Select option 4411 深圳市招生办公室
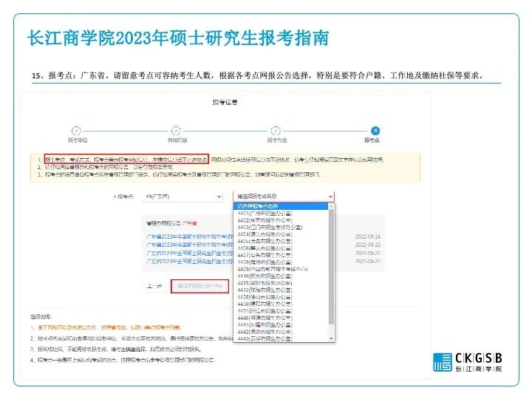532x399 pixels. [x=265, y=283]
